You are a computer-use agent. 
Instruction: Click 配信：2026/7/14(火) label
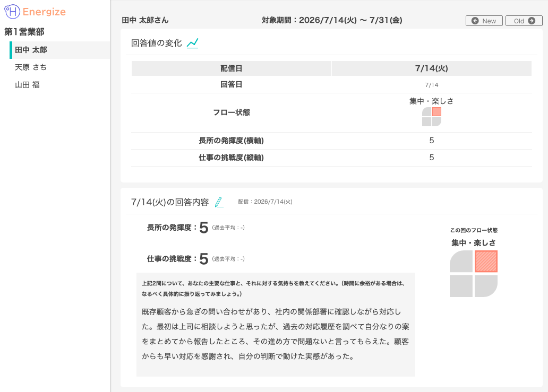[266, 202]
